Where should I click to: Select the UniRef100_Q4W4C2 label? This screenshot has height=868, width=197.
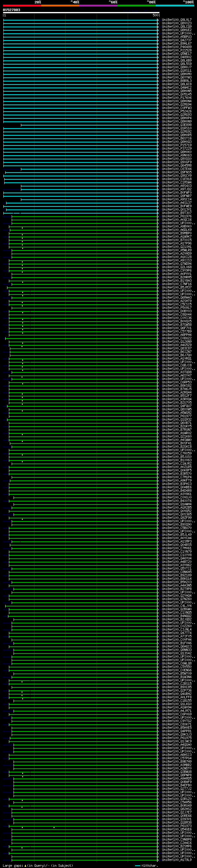(177, 88)
